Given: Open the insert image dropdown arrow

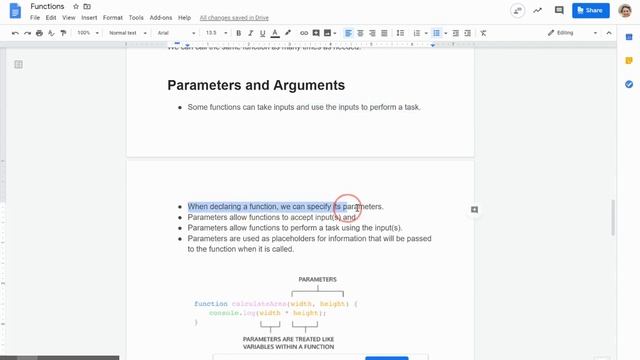Looking at the screenshot, I should point(335,33).
